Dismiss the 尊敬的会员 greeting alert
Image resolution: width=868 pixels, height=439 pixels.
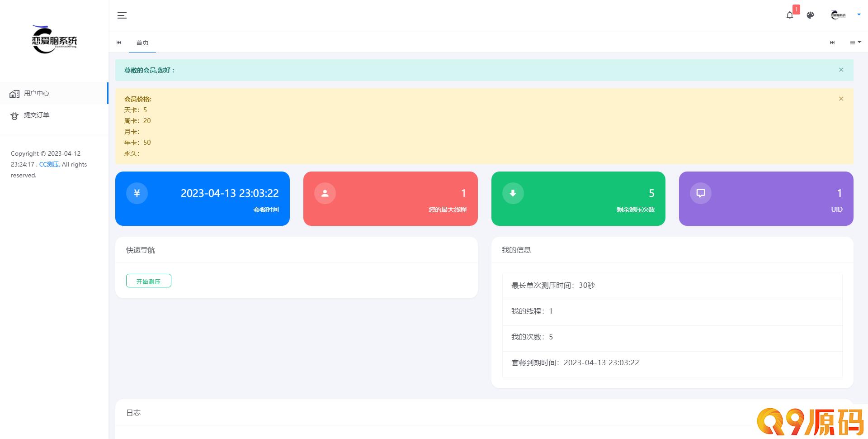tap(841, 70)
